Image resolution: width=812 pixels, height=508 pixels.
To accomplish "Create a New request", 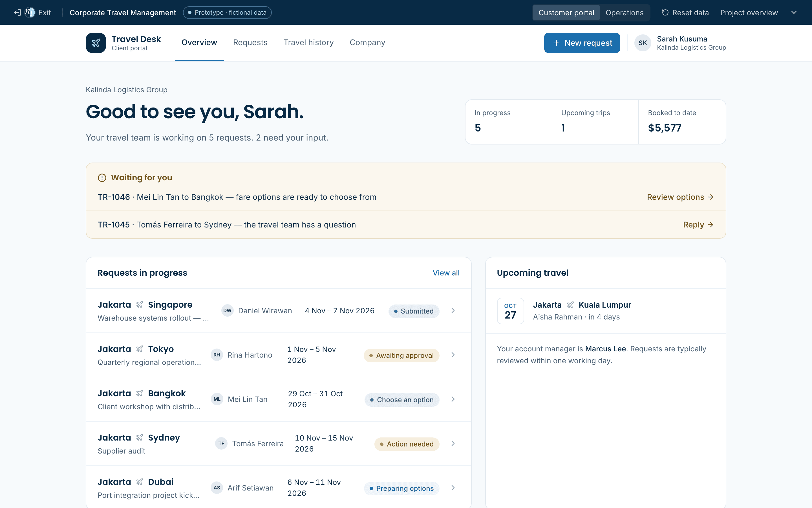I will [x=582, y=43].
